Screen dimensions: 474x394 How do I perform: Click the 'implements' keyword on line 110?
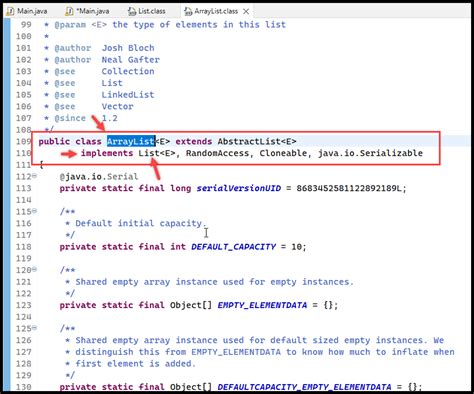(107, 153)
